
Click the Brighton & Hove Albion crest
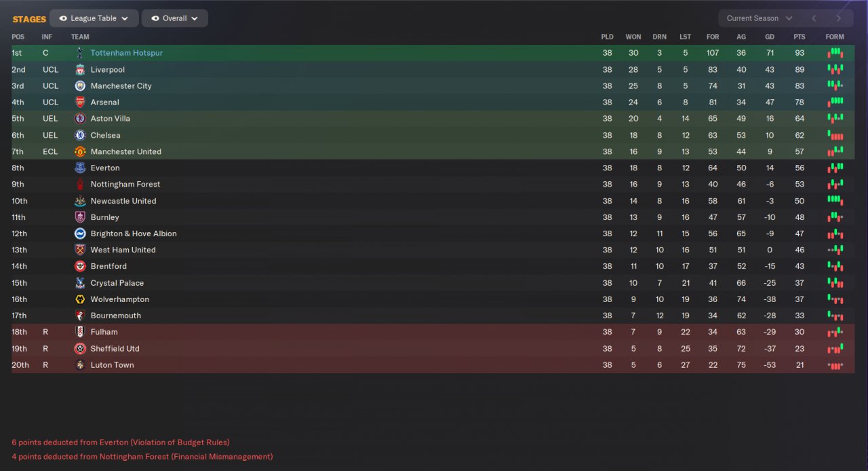[80, 233]
